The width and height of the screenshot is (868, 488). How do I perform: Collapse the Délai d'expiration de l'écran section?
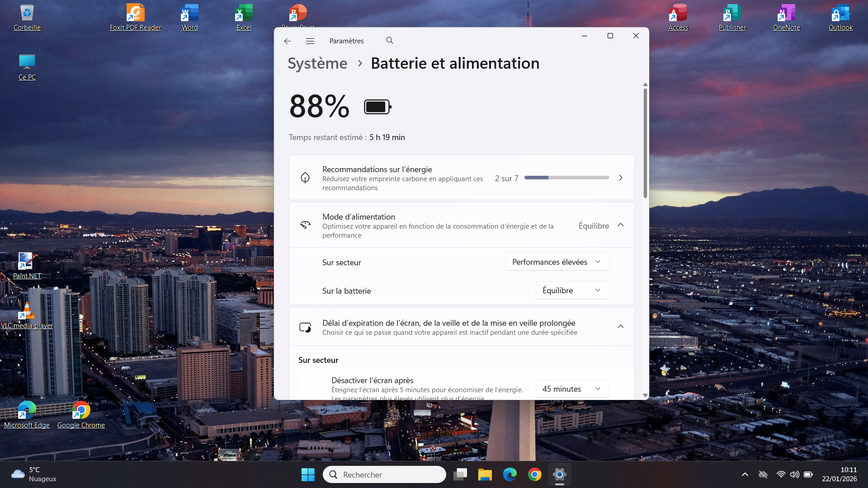pyautogui.click(x=621, y=327)
